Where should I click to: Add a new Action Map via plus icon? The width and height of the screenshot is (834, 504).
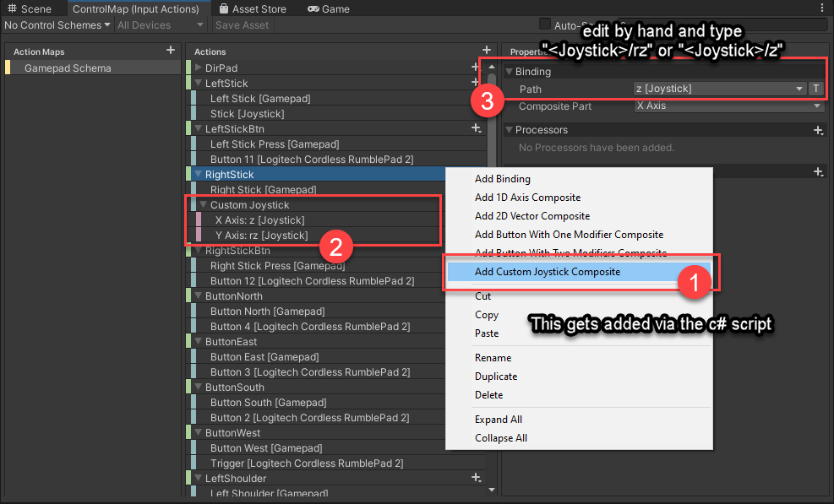(x=169, y=51)
